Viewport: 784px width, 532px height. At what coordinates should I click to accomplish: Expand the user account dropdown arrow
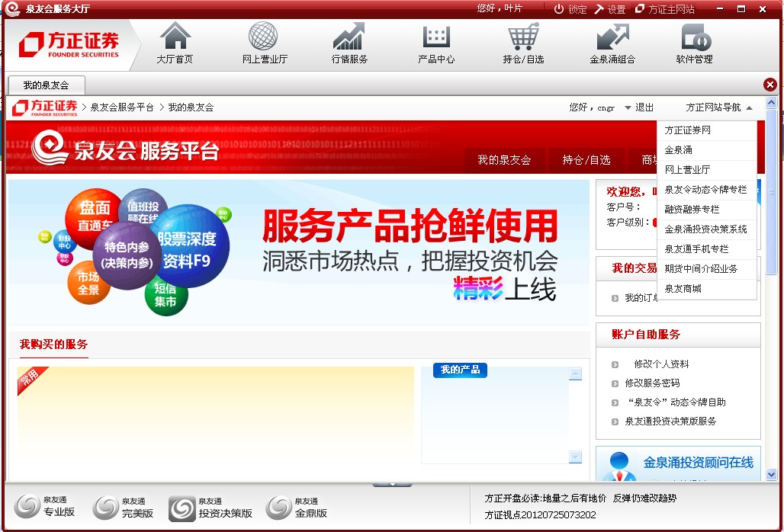click(x=628, y=108)
